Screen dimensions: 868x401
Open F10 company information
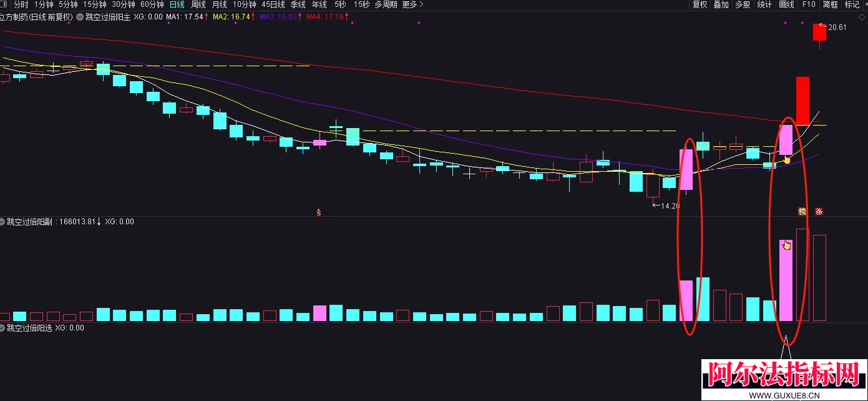(809, 4)
